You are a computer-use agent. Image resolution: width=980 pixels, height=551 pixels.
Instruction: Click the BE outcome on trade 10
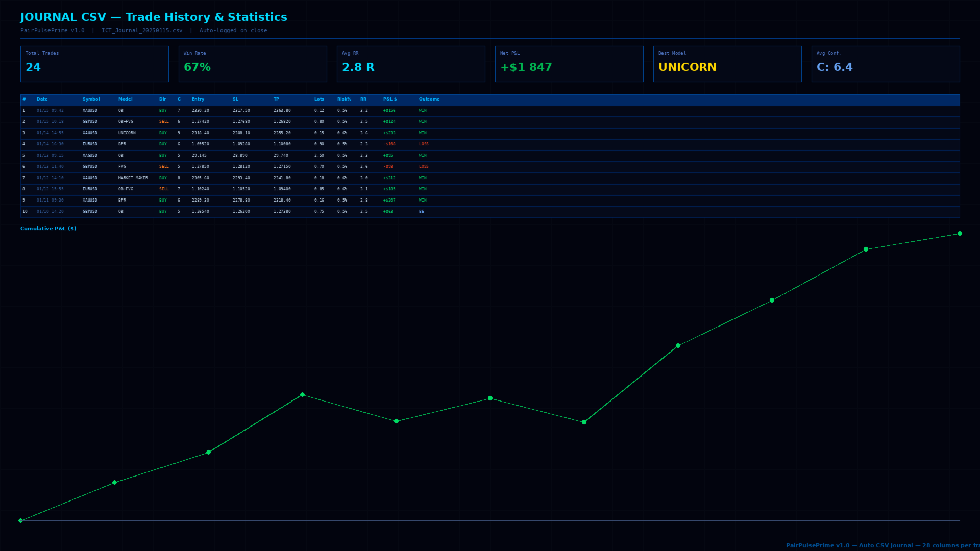point(422,212)
